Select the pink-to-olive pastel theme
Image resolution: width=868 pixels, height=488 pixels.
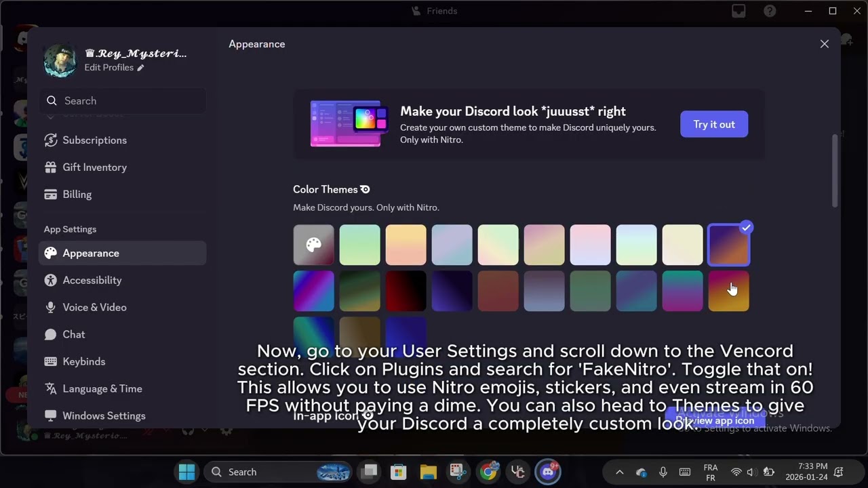pyautogui.click(x=545, y=245)
